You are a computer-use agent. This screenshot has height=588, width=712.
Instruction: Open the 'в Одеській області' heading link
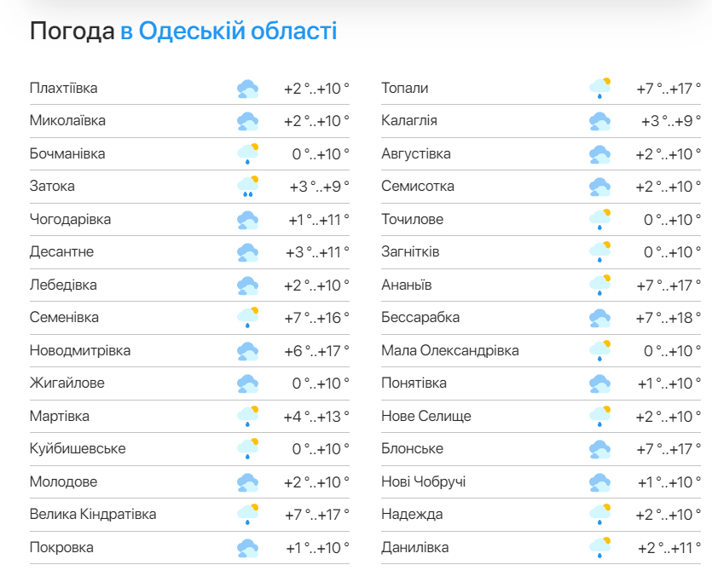[229, 32]
